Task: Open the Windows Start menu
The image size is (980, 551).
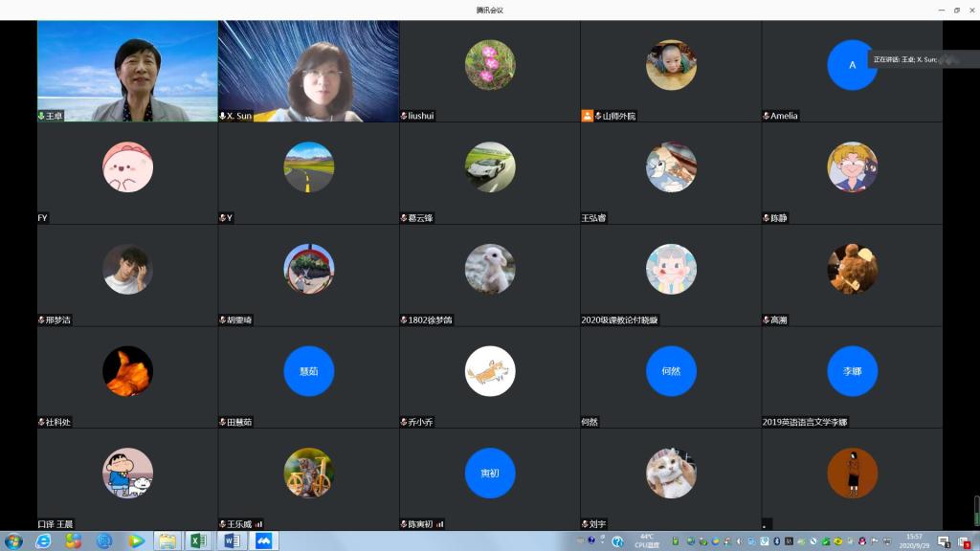Action: (x=13, y=540)
